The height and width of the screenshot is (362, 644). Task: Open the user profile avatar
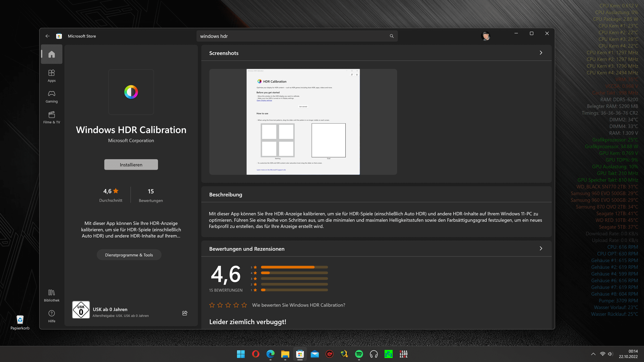click(x=486, y=36)
